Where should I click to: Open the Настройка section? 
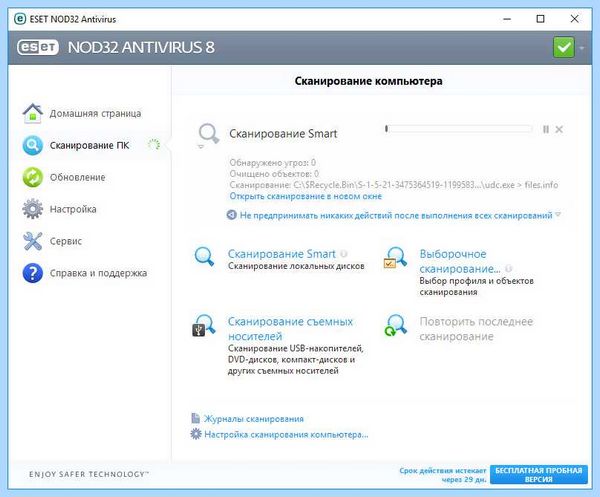click(x=73, y=209)
